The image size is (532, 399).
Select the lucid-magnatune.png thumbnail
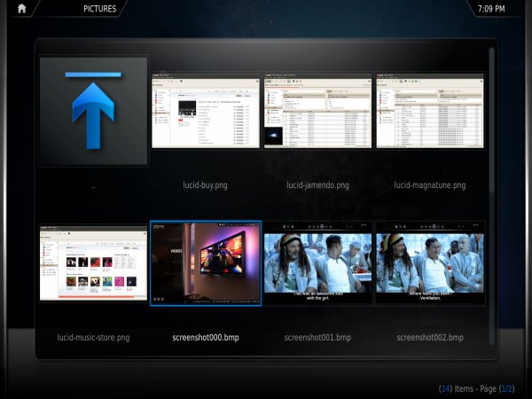(430, 111)
